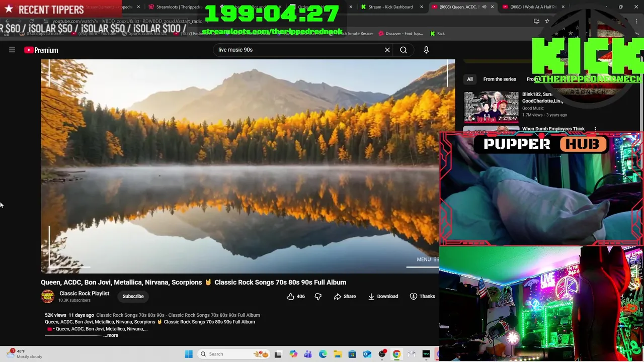
Task: Open Task View on the taskbar
Action: coord(278,354)
